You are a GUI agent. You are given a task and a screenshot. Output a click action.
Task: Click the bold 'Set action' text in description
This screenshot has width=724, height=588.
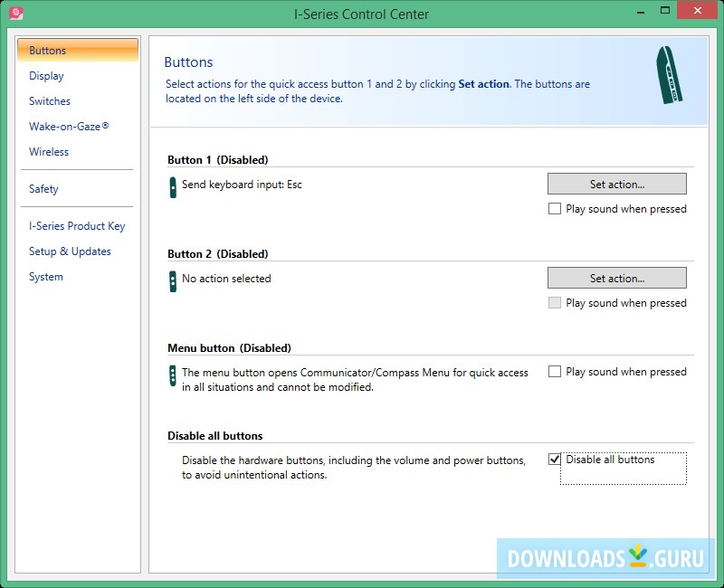click(483, 84)
